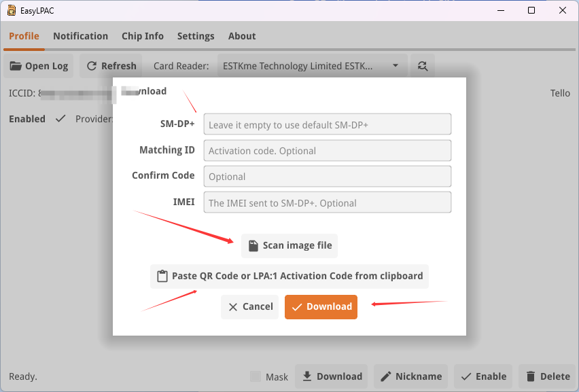Image resolution: width=579 pixels, height=392 pixels.
Task: Refresh the profile list
Action: click(x=111, y=66)
